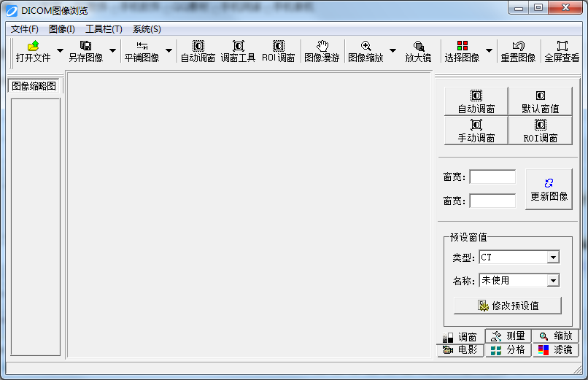Screen dimensions: 588x380
Task: Click the 另存图像 (Save Image As) toolbar icon
Action: click(x=85, y=51)
